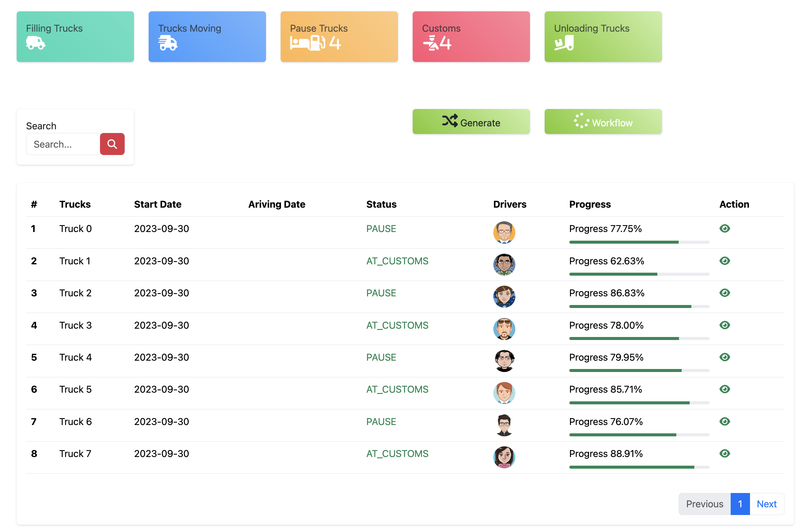Click Truck 2's progress bar
Viewport: 808px width, 532px height.
point(639,307)
